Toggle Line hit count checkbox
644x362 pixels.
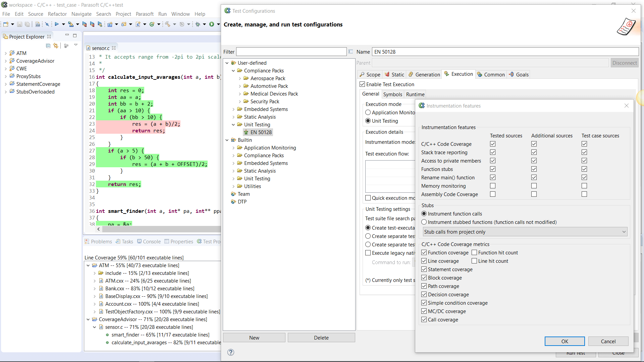[x=474, y=261]
